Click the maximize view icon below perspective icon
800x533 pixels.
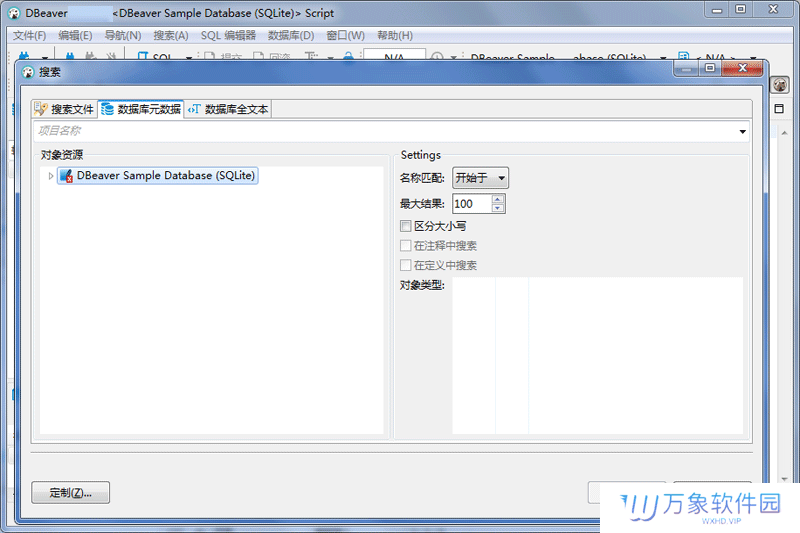click(779, 109)
